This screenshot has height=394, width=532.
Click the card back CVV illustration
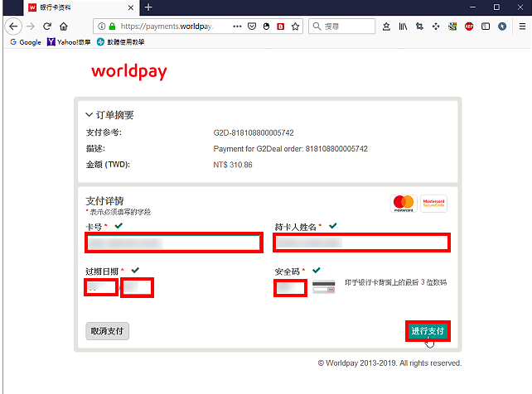[324, 286]
